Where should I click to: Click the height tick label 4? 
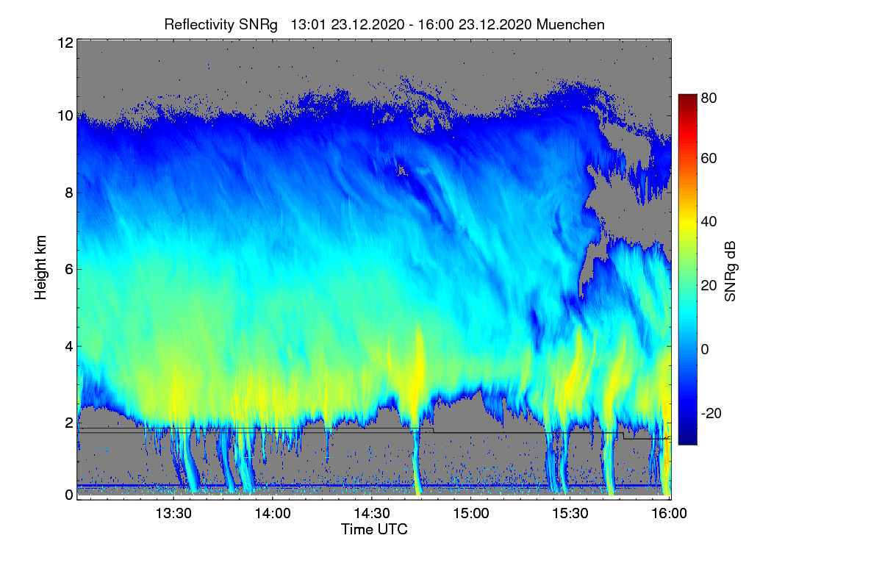coord(68,346)
